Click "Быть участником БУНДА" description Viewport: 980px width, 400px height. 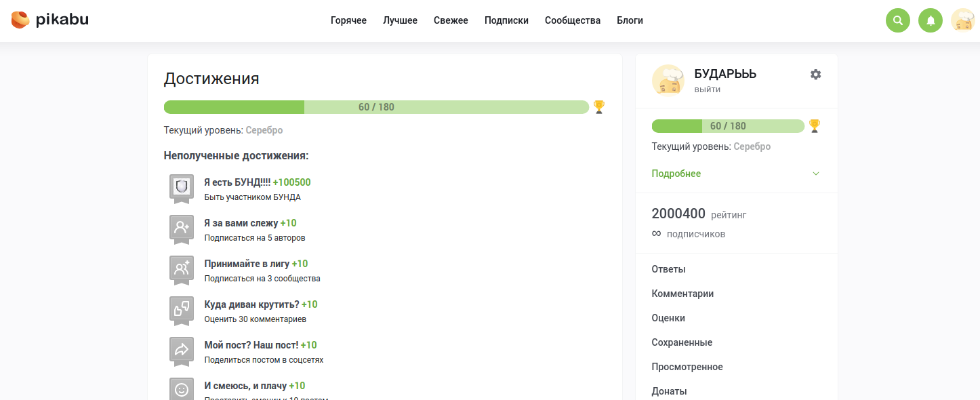[x=253, y=197]
